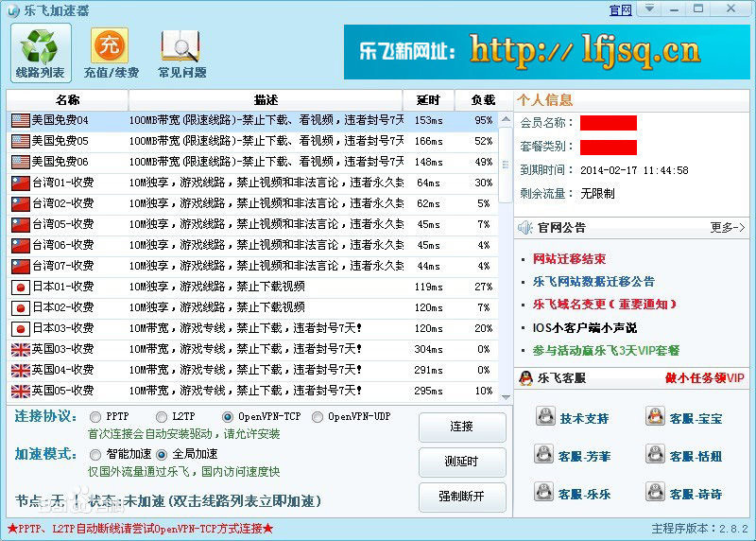
Task: Select the 美国免费06 server row
Action: [x=252, y=162]
